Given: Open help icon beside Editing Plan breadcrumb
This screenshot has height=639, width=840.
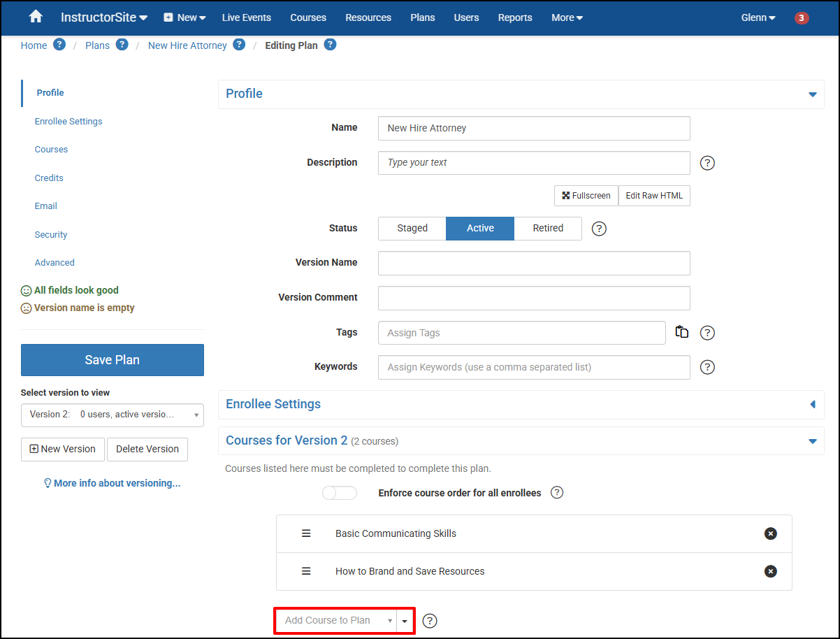Looking at the screenshot, I should (x=330, y=45).
